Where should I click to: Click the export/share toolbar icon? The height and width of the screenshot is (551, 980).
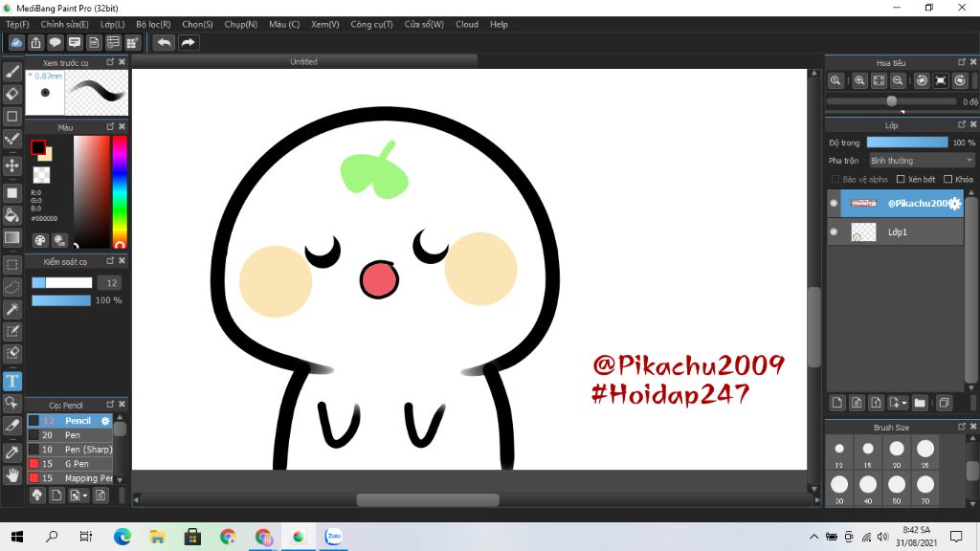click(35, 42)
